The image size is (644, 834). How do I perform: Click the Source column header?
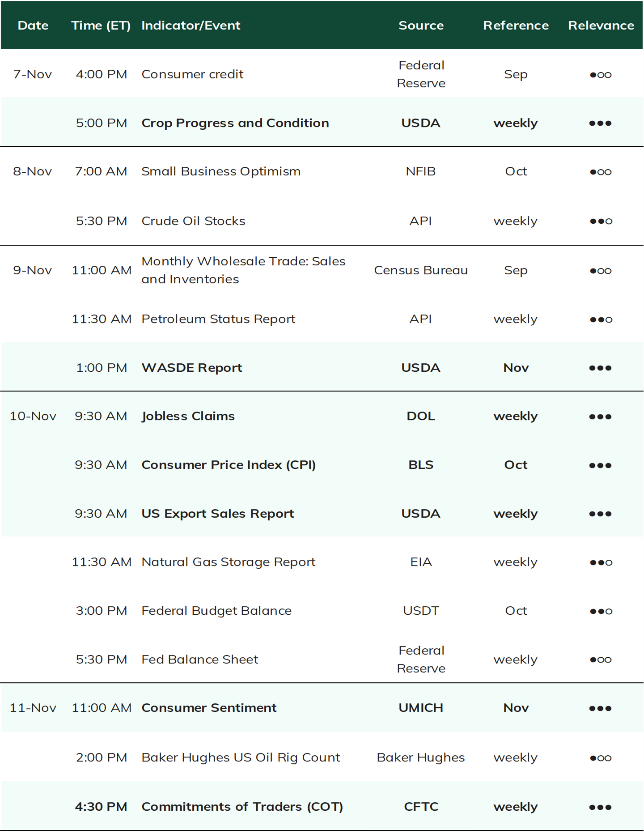pyautogui.click(x=421, y=26)
